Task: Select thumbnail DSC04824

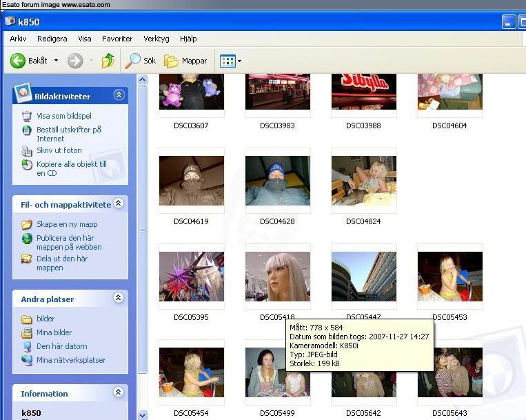Action: click(364, 181)
